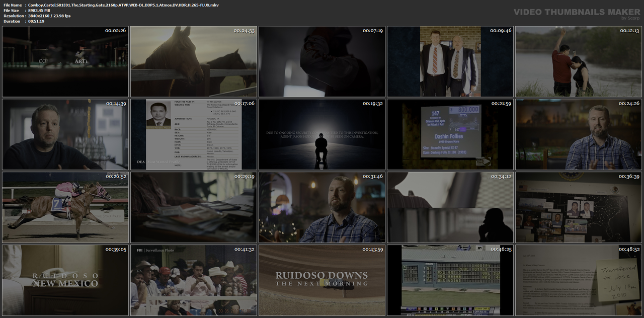Image resolution: width=644 pixels, height=318 pixels.
Task: Open the race tote board thumbnail 00:46:25
Action: click(x=450, y=280)
